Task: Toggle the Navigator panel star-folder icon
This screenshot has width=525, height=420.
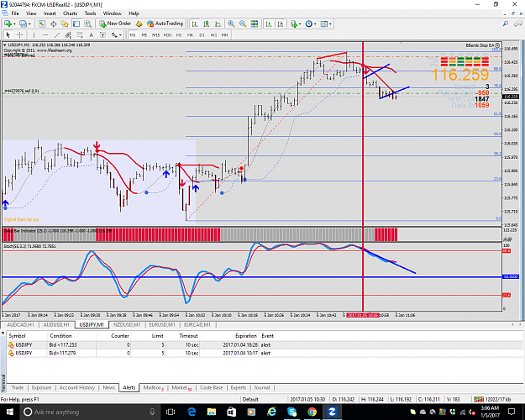Action: pos(65,24)
